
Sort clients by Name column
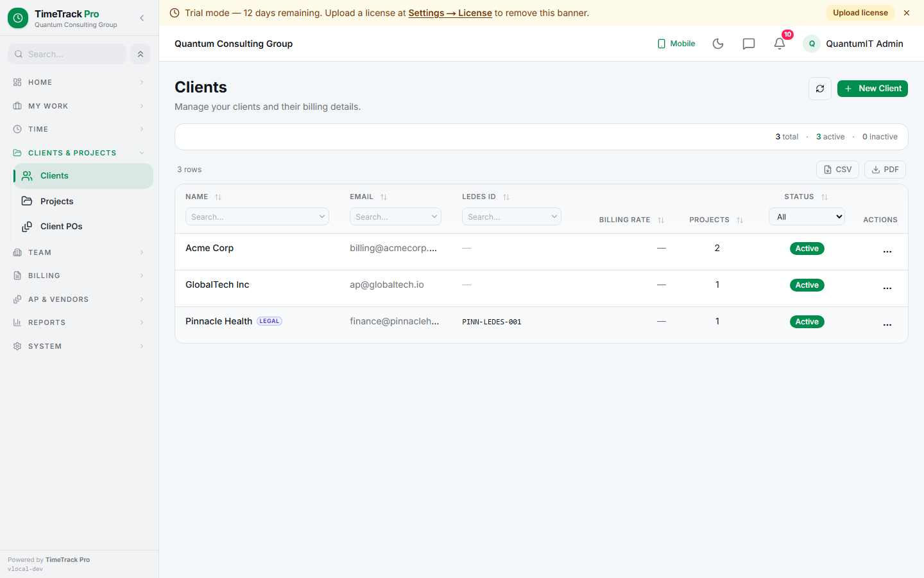[x=218, y=197]
